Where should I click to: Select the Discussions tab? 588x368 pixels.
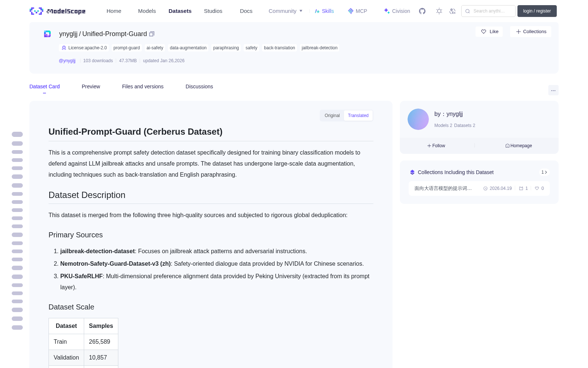(199, 86)
